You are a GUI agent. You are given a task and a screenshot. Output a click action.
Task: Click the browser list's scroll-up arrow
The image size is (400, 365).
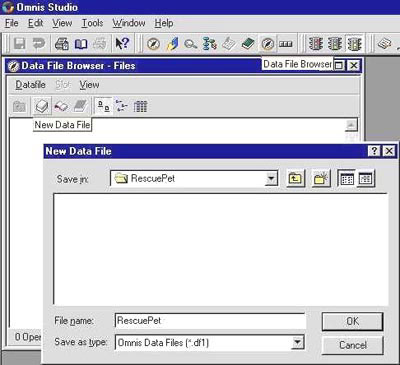[x=351, y=125]
